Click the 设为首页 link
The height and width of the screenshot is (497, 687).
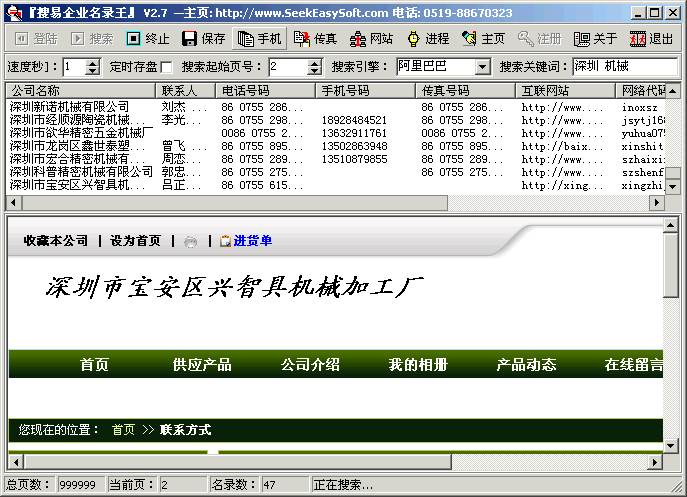(135, 241)
